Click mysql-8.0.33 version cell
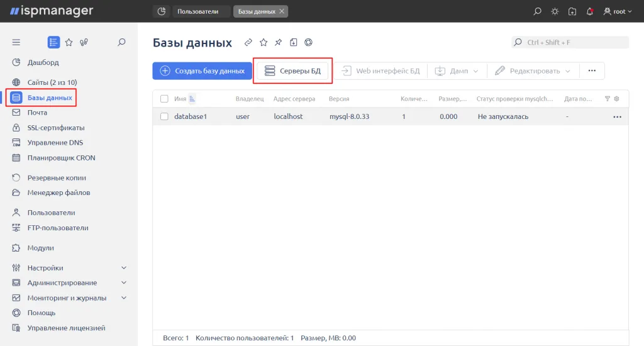Image resolution: width=644 pixels, height=346 pixels. coord(349,116)
